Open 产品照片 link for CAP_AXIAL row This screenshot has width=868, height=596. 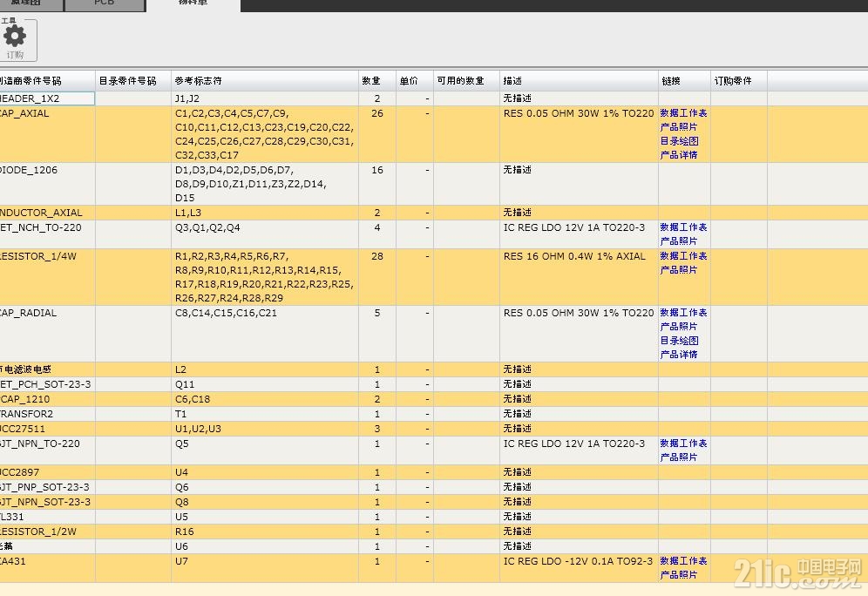point(679,126)
